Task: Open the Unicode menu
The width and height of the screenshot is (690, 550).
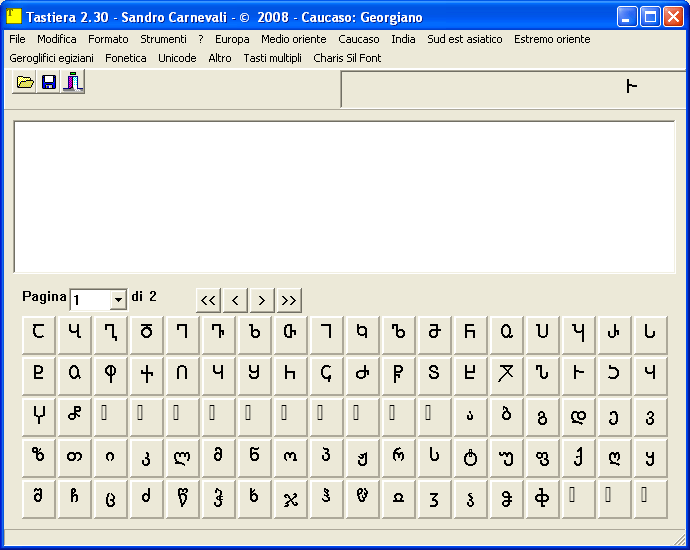Action: [177, 58]
